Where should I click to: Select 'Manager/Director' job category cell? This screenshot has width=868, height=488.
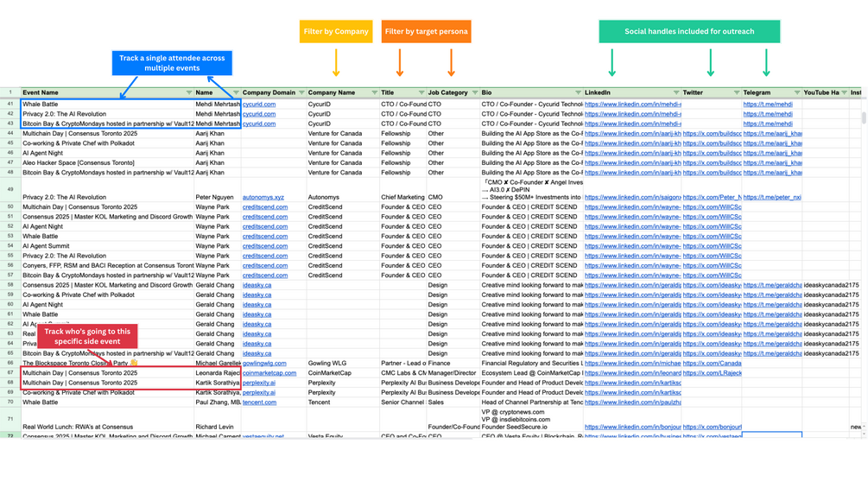point(453,373)
